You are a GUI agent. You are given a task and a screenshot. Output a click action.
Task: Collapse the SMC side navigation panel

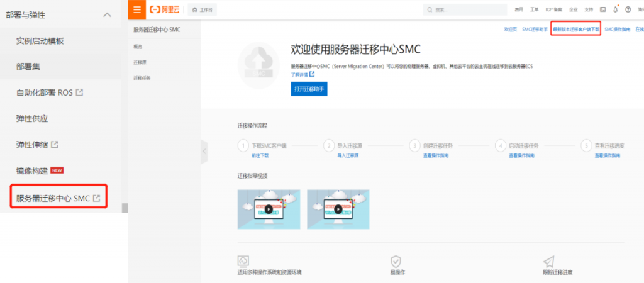(x=204, y=152)
